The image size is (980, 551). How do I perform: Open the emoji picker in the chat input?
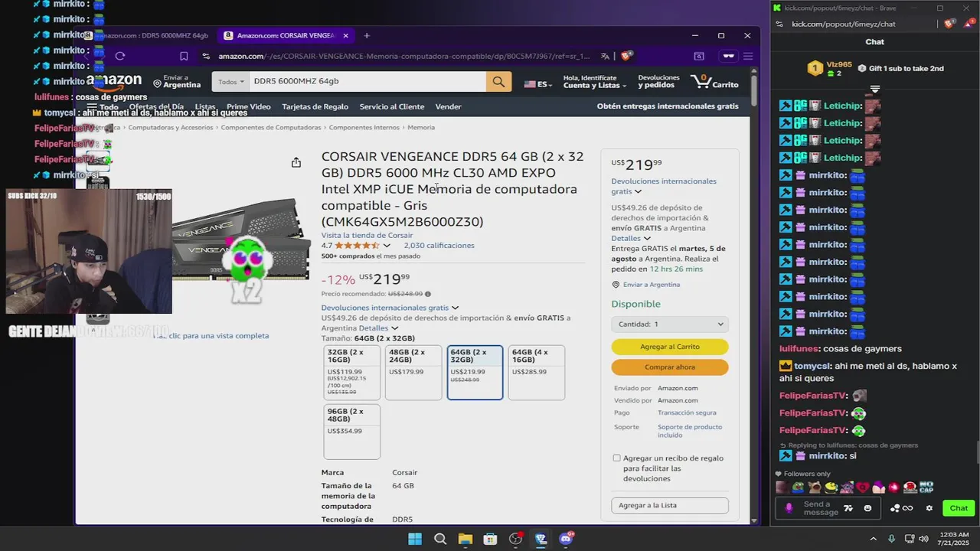pyautogui.click(x=867, y=508)
